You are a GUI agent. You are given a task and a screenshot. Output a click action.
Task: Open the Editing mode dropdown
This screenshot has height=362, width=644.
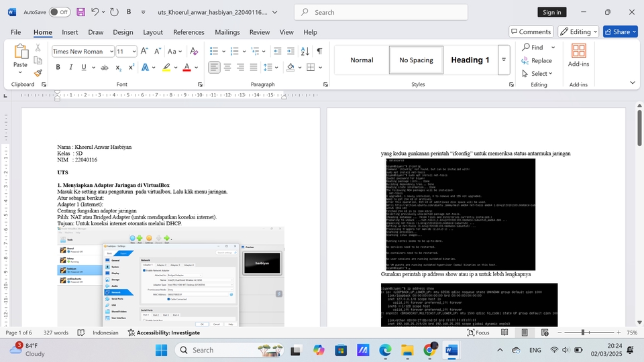(x=578, y=32)
